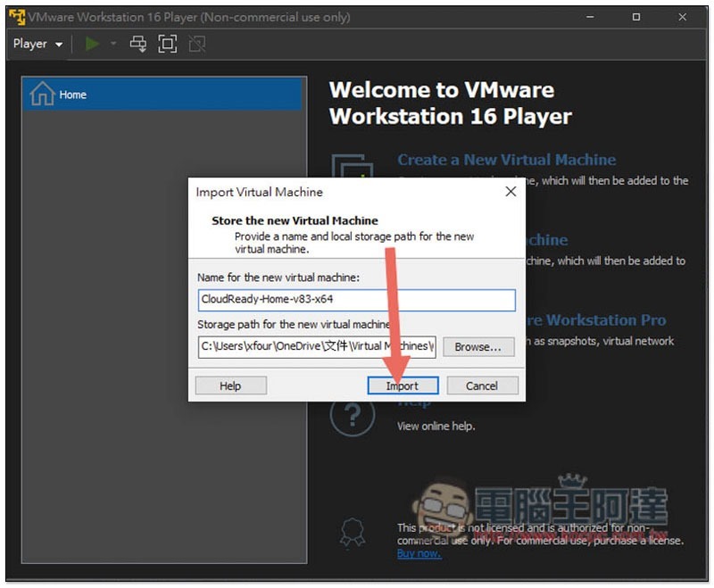This screenshot has width=714, height=588.
Task: Close the Import Virtual Machine dialog
Action: tap(511, 192)
